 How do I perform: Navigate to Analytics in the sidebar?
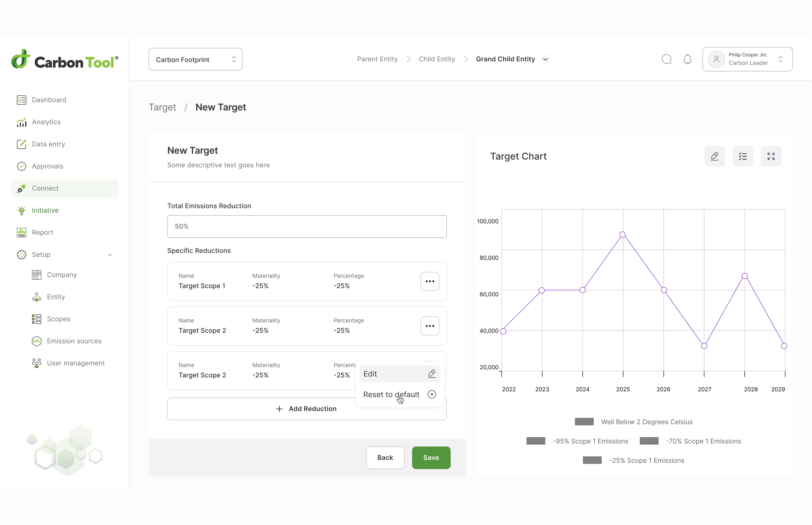pos(65,122)
